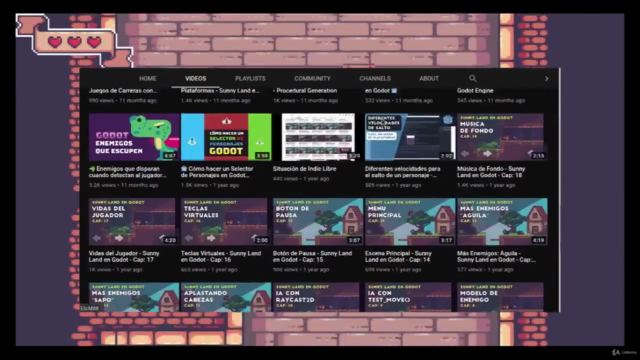The height and width of the screenshot is (360, 640).
Task: Open the PLAYLISTS tab
Action: pos(250,79)
